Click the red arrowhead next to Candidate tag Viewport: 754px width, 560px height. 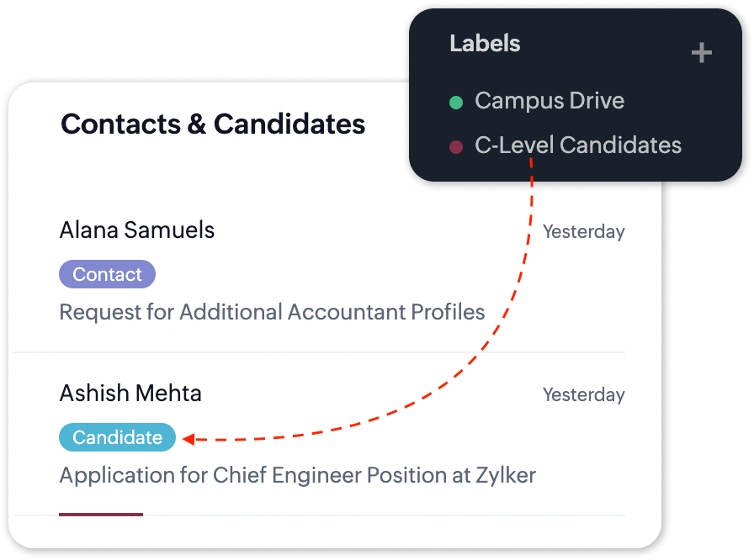188,438
